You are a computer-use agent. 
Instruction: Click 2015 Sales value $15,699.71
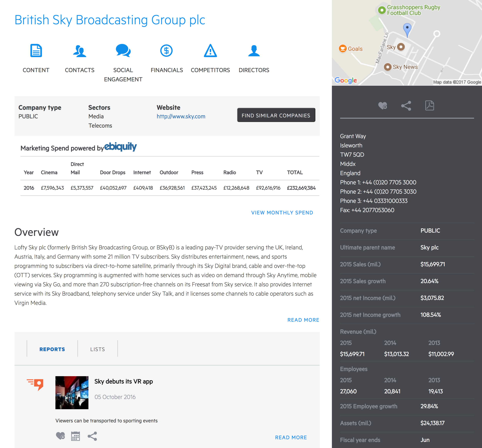tap(433, 264)
